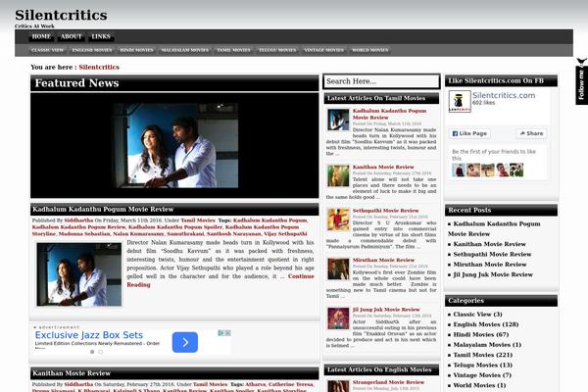Open Kanithan Movie Review in Tamil articles
The width and height of the screenshot is (588, 392).
pos(383,167)
